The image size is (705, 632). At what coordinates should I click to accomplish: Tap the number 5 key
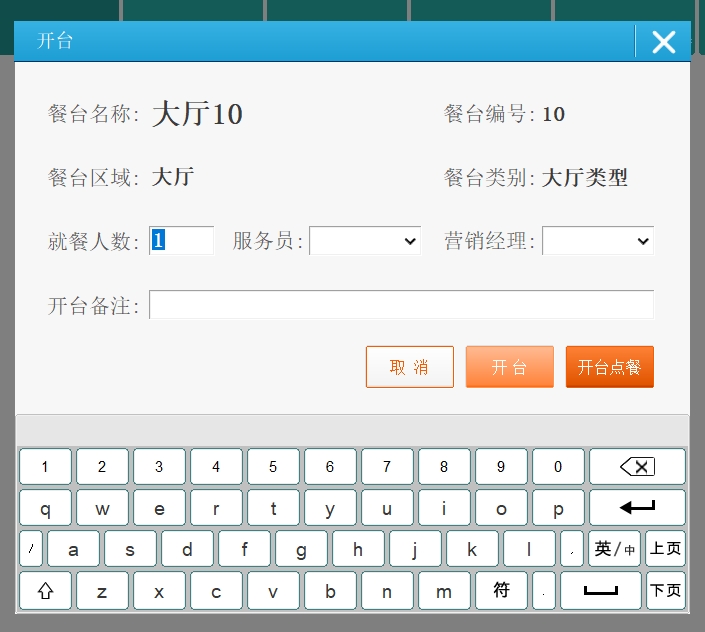pos(273,467)
